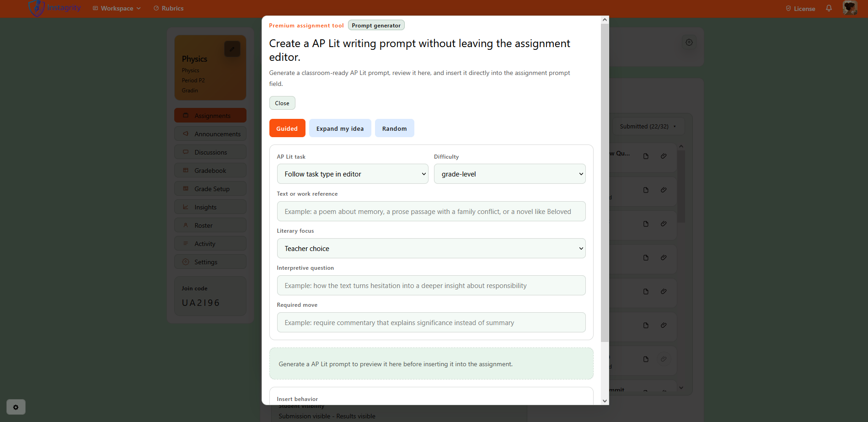Click link icon in fifth submission row

click(x=664, y=291)
